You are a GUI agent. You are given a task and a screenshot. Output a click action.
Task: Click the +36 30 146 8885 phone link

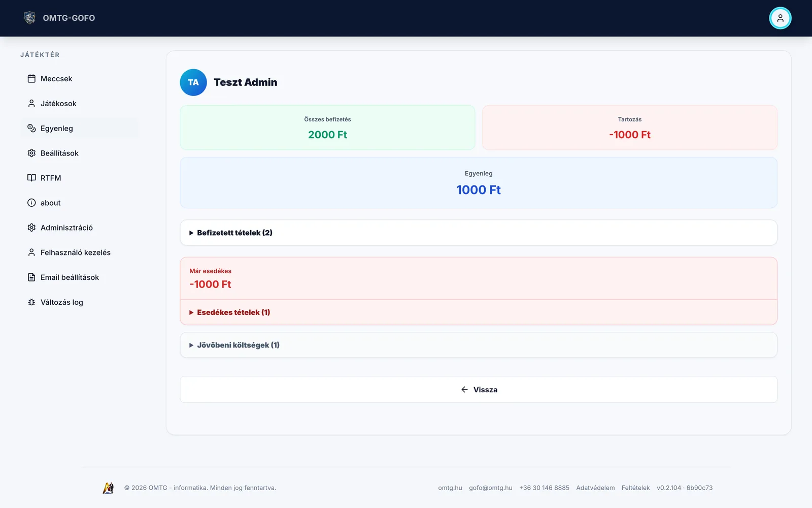pyautogui.click(x=544, y=488)
